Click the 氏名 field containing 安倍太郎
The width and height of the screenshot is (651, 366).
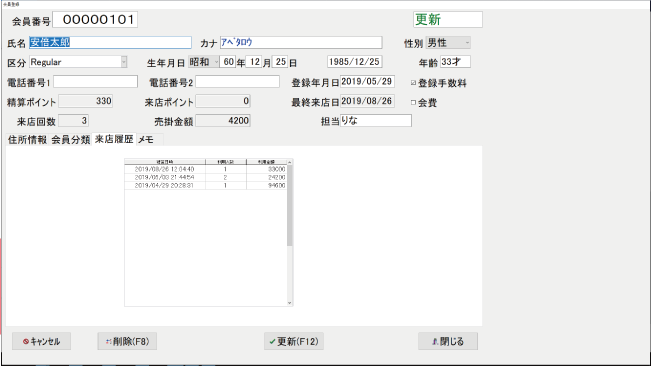pyautogui.click(x=110, y=42)
